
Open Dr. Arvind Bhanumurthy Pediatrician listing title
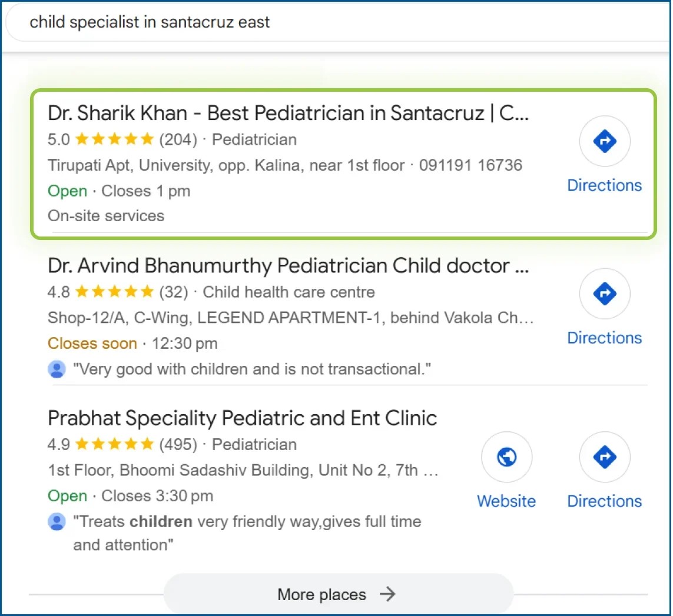[288, 266]
